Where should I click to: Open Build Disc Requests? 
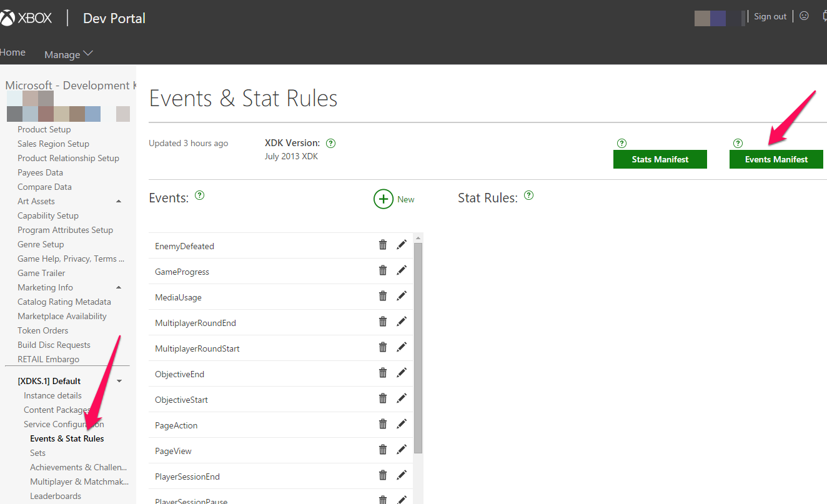point(54,345)
